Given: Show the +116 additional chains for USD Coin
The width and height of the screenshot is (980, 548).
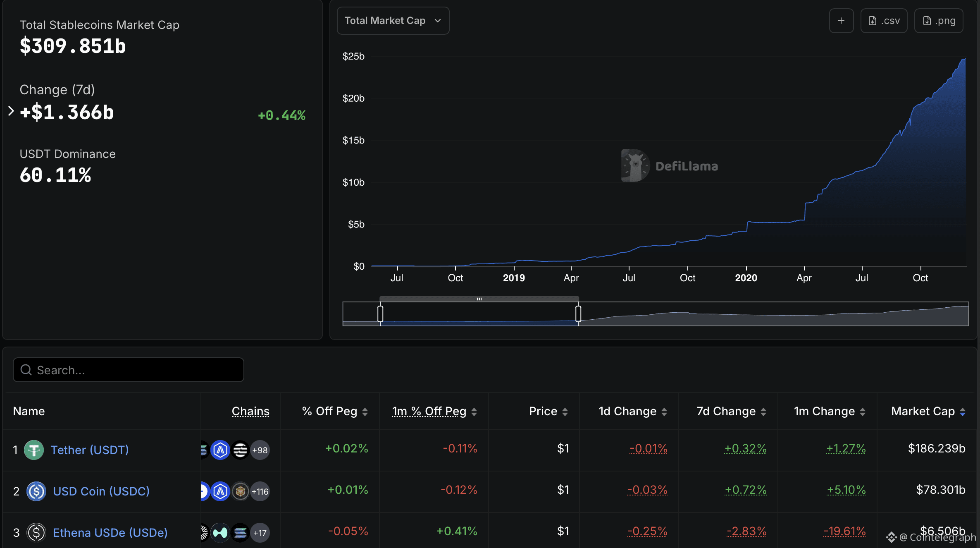Looking at the screenshot, I should (260, 491).
